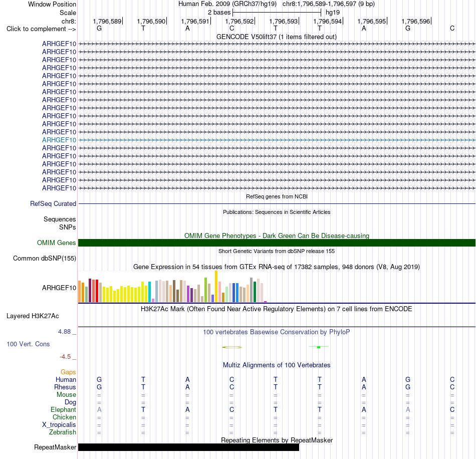Click the black RepeatMasker repeat element bar
Screen dimensions: 476x459
coord(188,447)
